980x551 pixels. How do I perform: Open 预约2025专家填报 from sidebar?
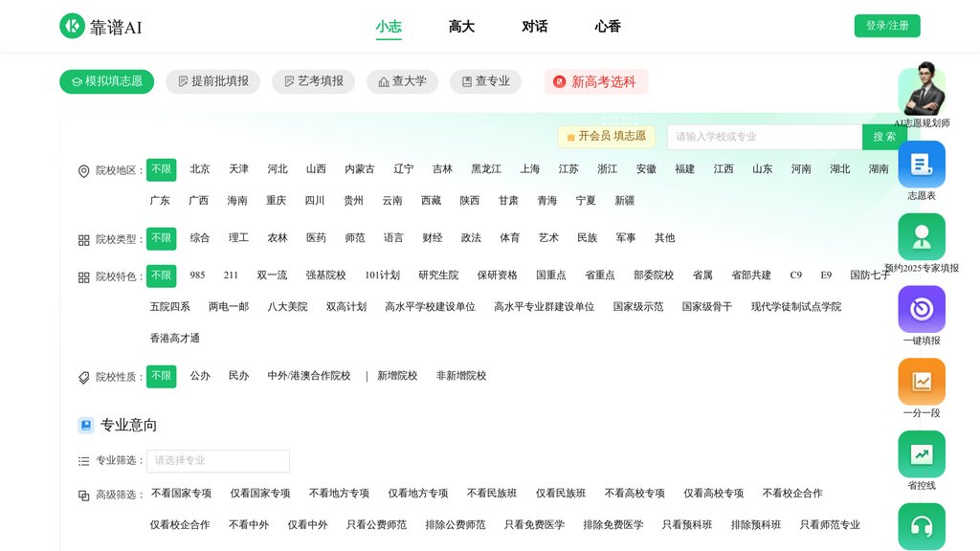point(921,236)
